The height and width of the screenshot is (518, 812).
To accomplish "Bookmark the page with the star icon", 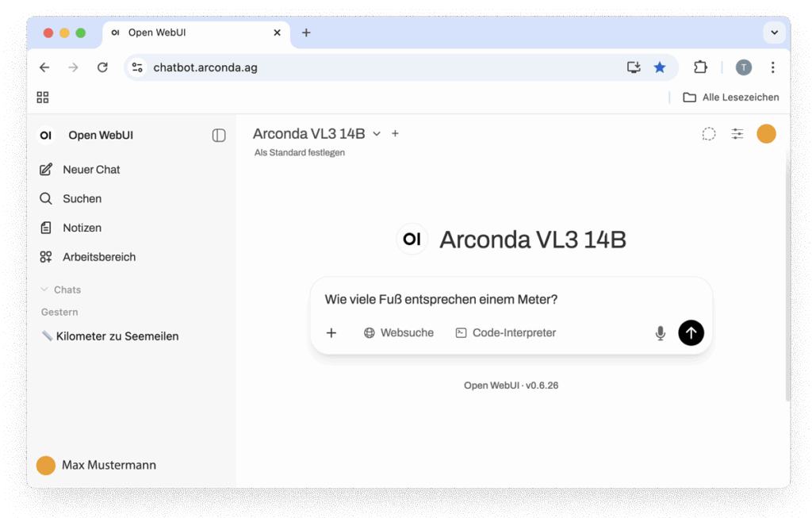I will pyautogui.click(x=660, y=67).
